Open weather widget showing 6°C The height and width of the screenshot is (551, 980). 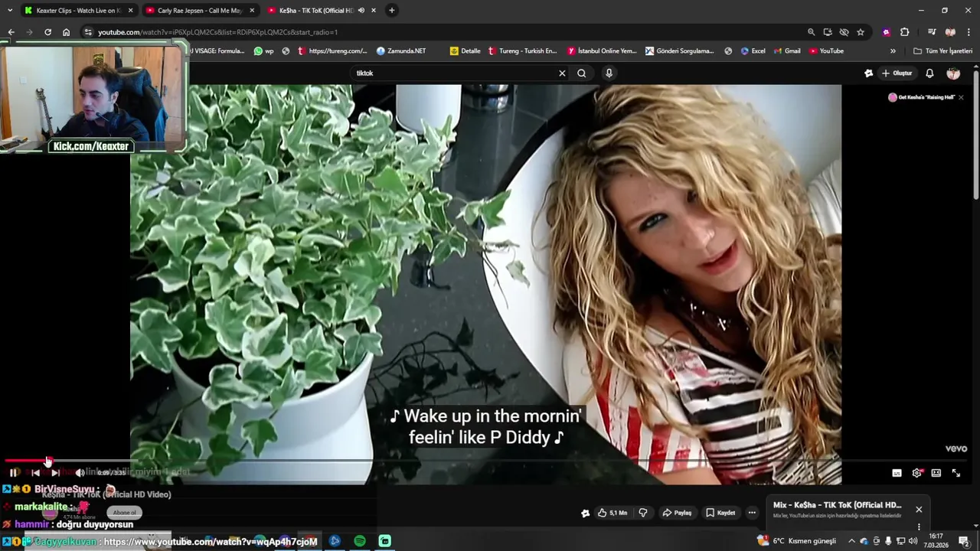click(x=796, y=541)
